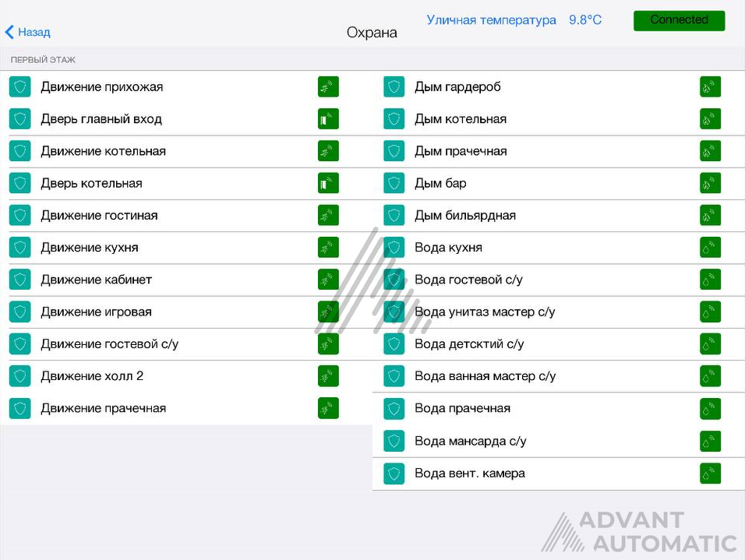Tap the motion sensor icon for Движение прихожая
The width and height of the screenshot is (745, 560).
(328, 87)
